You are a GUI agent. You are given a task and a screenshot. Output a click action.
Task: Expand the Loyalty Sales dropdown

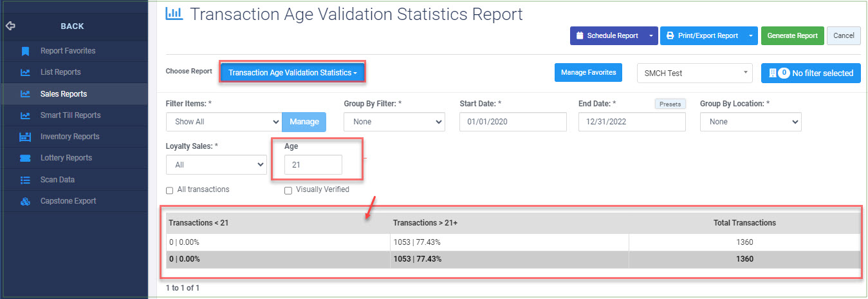pos(216,165)
